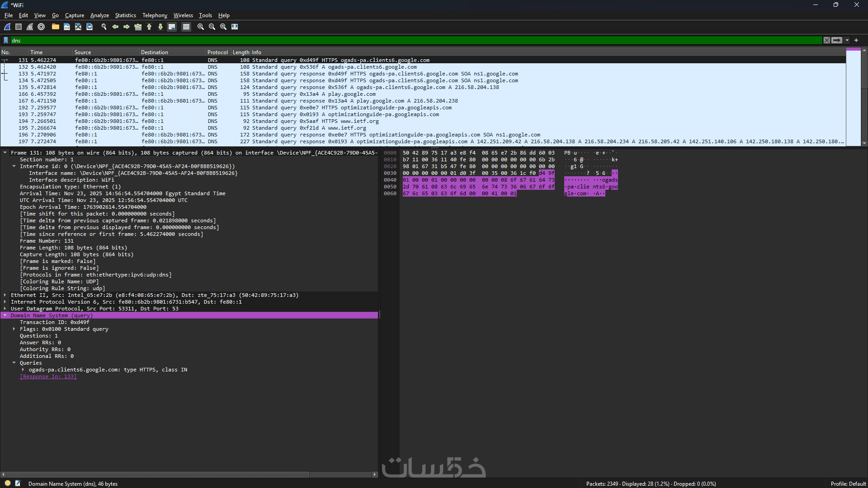Click the Response In: 133 link
Screen dimensions: 868x488
tap(48, 376)
